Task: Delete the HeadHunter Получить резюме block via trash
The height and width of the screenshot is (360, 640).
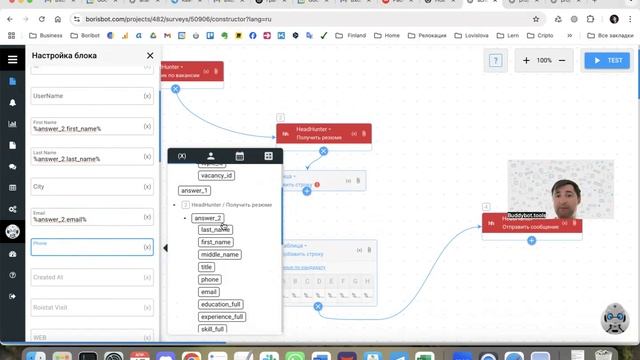Action: (364, 133)
